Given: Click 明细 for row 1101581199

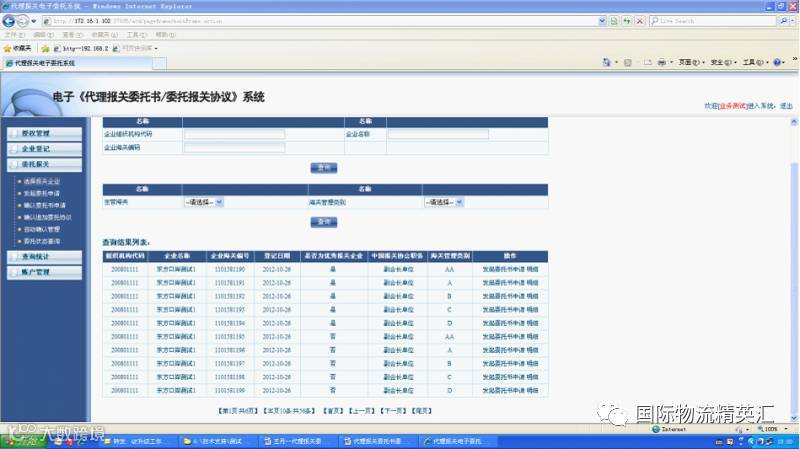Looking at the screenshot, I should coord(532,390).
